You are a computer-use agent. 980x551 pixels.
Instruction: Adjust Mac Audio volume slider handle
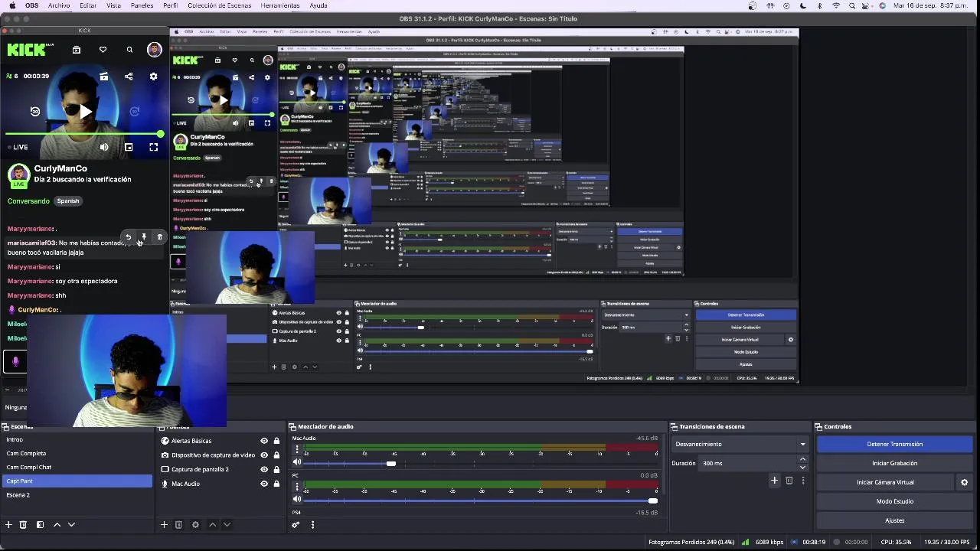coord(391,464)
